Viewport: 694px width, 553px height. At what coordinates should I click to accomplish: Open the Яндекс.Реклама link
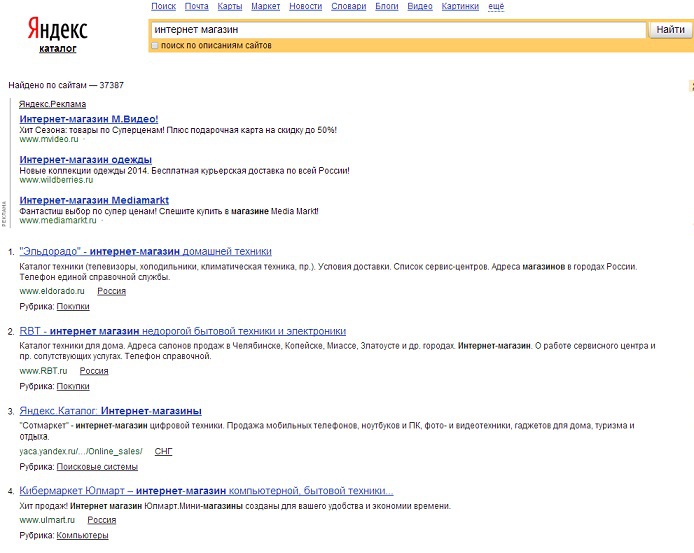52,104
